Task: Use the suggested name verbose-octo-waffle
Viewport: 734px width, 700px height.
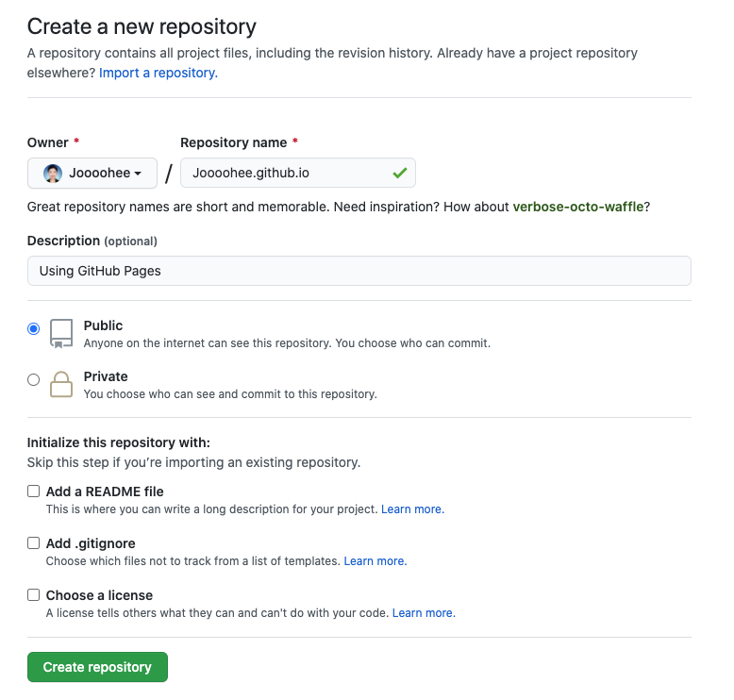Action: click(578, 207)
